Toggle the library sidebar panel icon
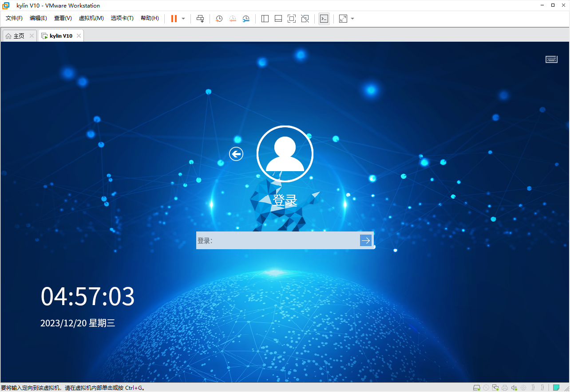This screenshot has width=570, height=392. 265,19
